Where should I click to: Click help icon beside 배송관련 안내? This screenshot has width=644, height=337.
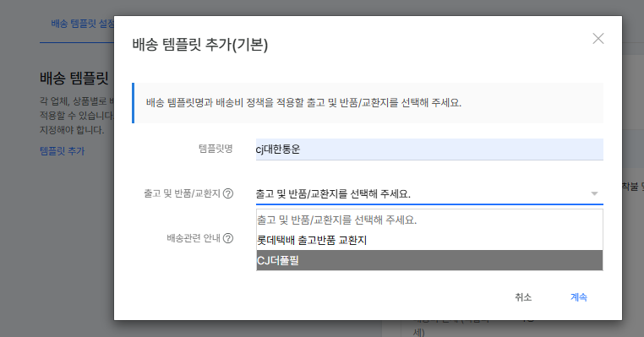click(x=228, y=238)
